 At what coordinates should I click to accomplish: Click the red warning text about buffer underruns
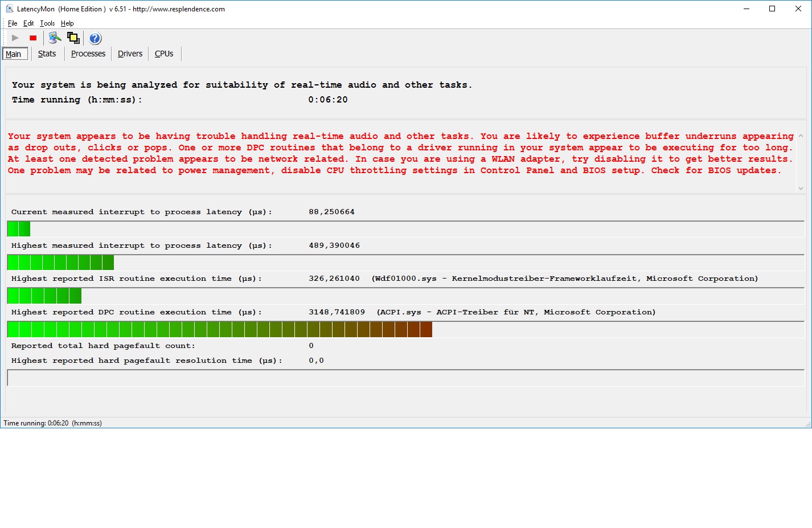click(401, 153)
